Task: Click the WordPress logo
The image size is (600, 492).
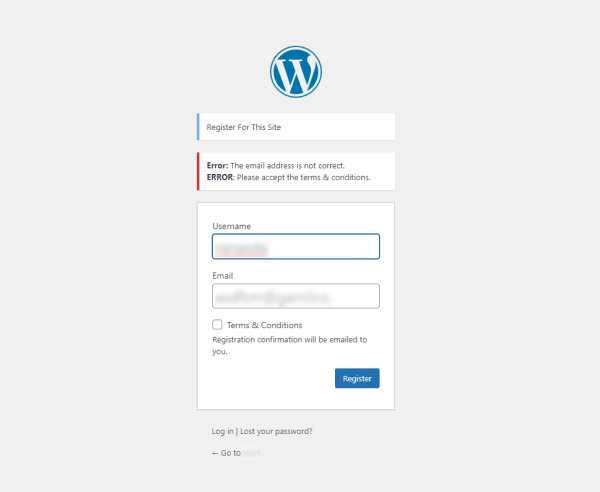Action: point(296,72)
